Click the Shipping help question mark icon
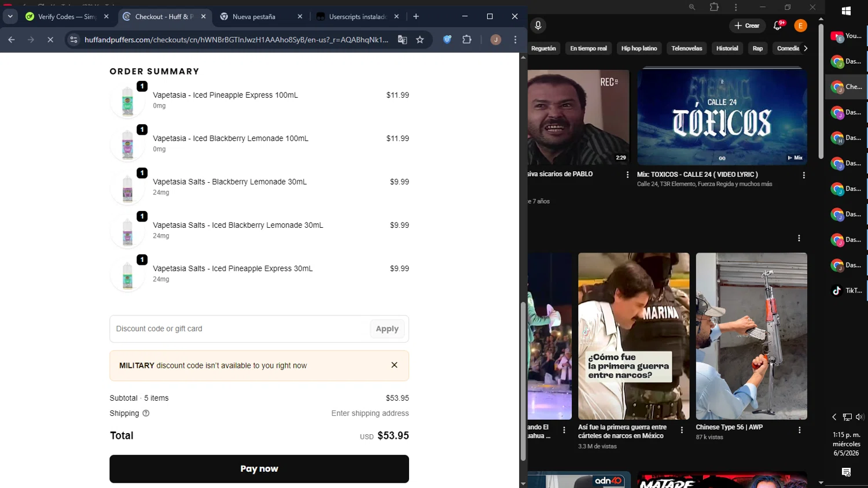Screen dimensions: 868x488 pos(146,413)
